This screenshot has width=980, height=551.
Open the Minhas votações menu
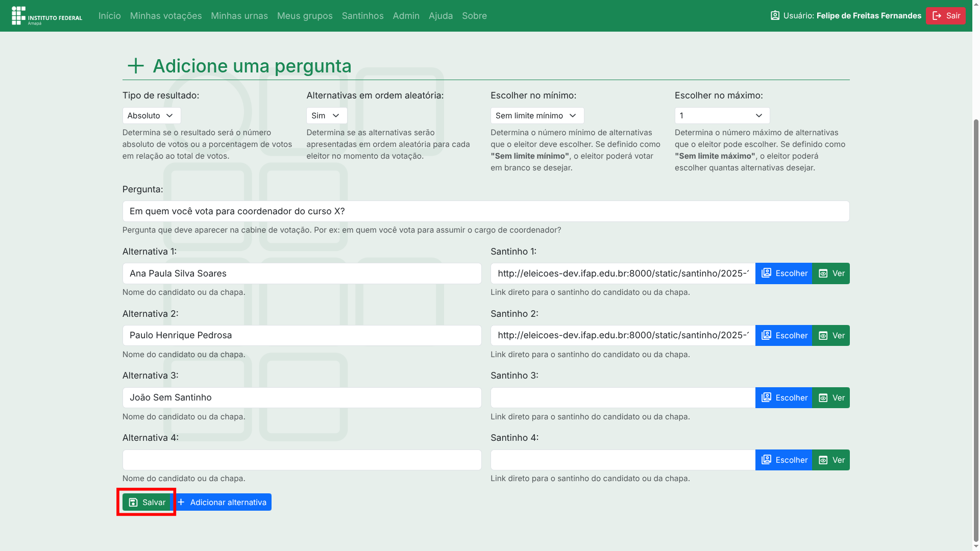pos(165,16)
